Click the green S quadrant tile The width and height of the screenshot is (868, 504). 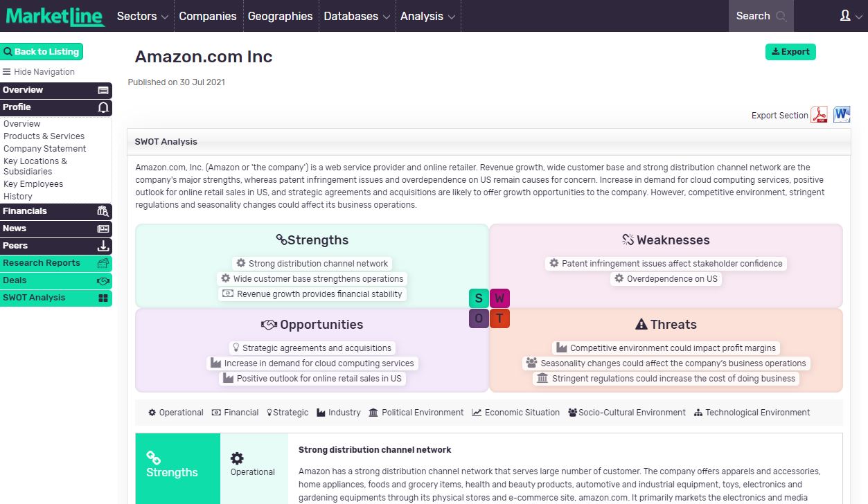[x=479, y=298]
